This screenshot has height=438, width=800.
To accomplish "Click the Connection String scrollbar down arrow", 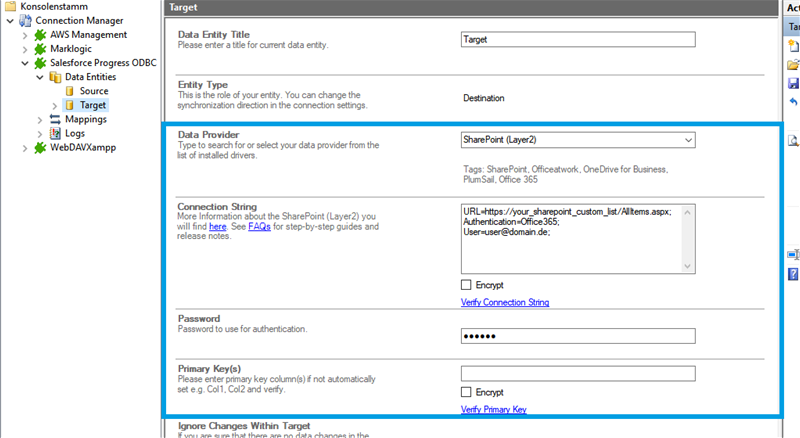I will point(687,266).
